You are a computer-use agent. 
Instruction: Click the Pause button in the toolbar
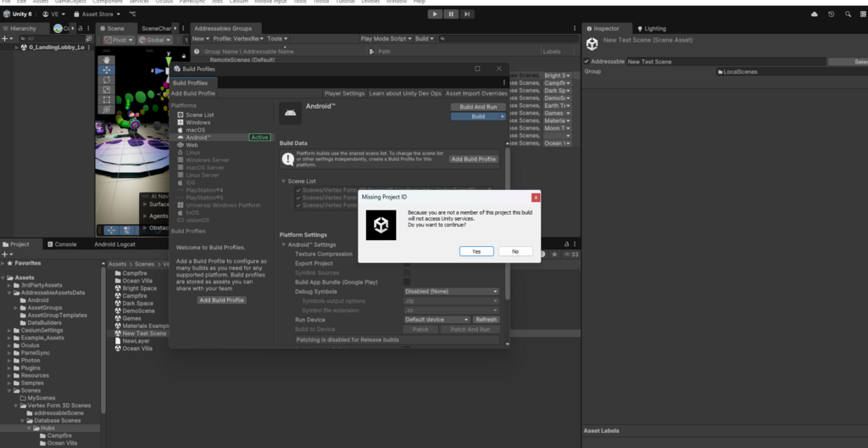[451, 14]
